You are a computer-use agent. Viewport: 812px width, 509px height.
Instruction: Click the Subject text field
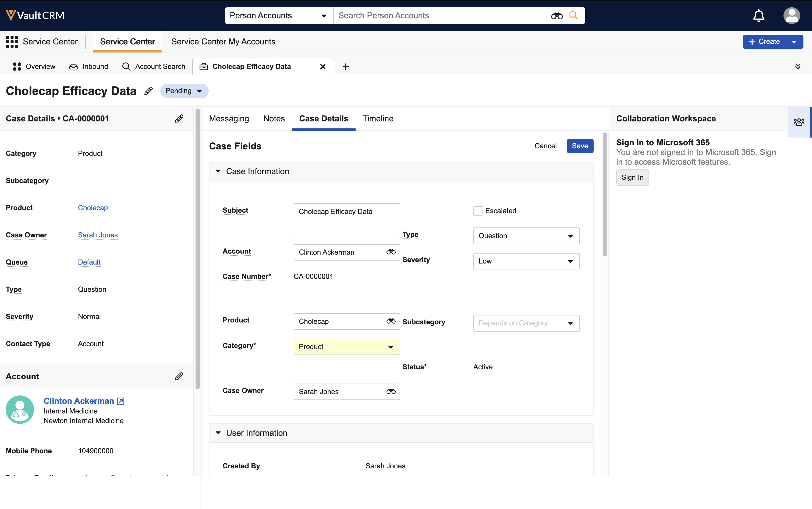(346, 219)
